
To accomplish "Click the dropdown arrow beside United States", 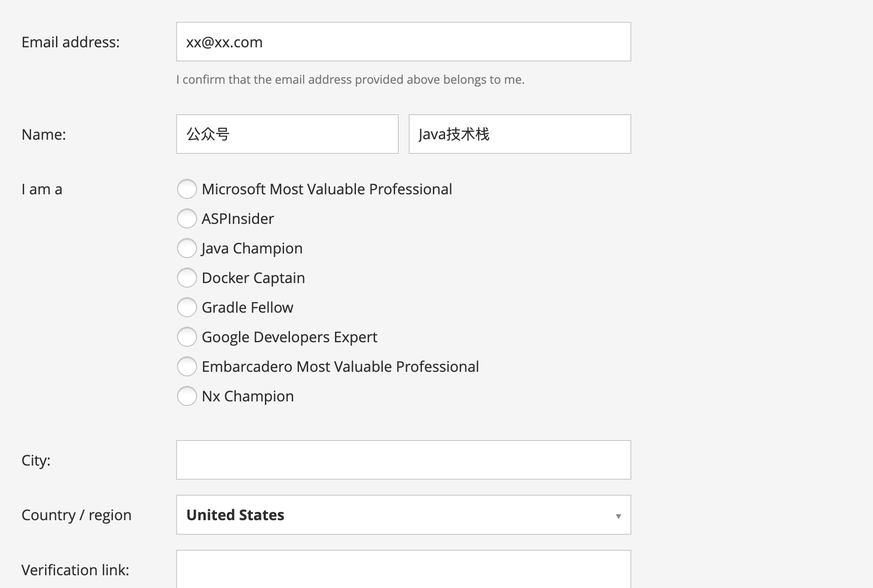I will point(618,516).
